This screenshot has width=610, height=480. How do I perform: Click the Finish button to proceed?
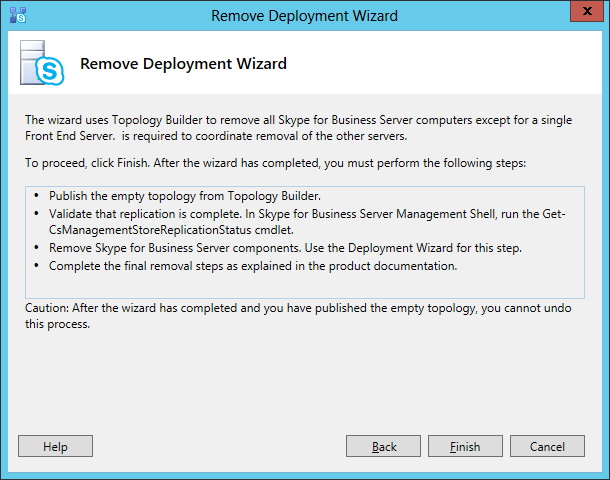click(x=465, y=446)
